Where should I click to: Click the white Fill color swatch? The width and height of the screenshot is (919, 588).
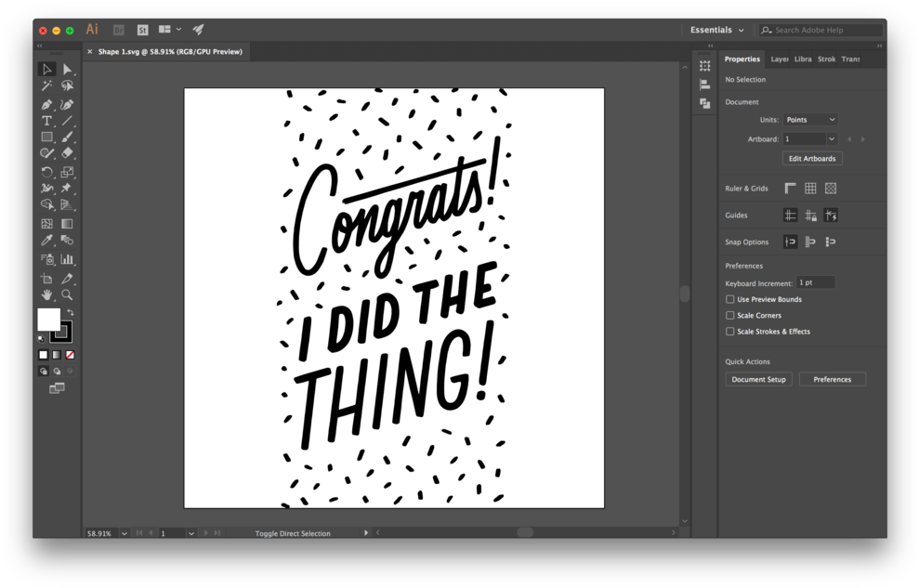click(48, 320)
